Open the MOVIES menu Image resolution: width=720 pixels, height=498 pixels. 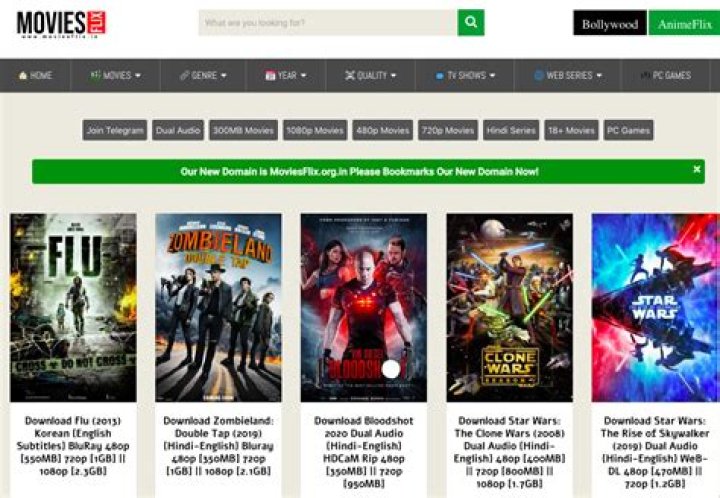point(116,75)
